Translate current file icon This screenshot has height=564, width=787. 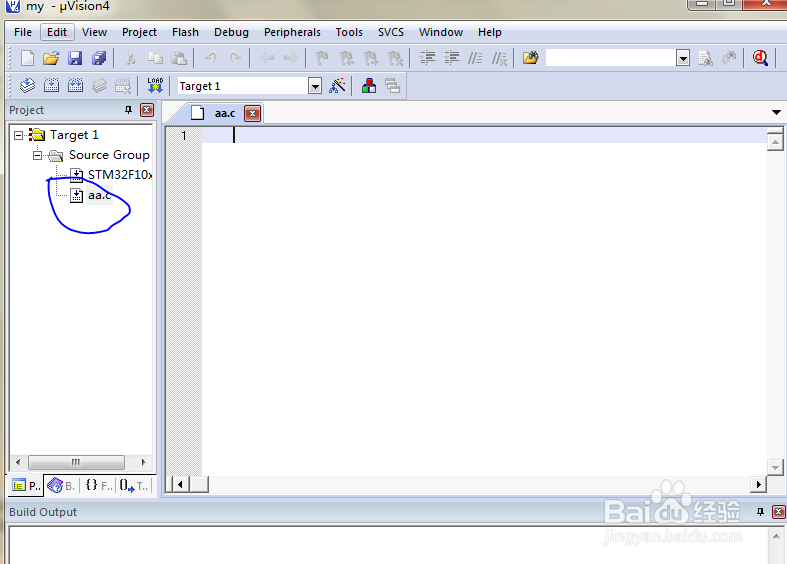(27, 86)
